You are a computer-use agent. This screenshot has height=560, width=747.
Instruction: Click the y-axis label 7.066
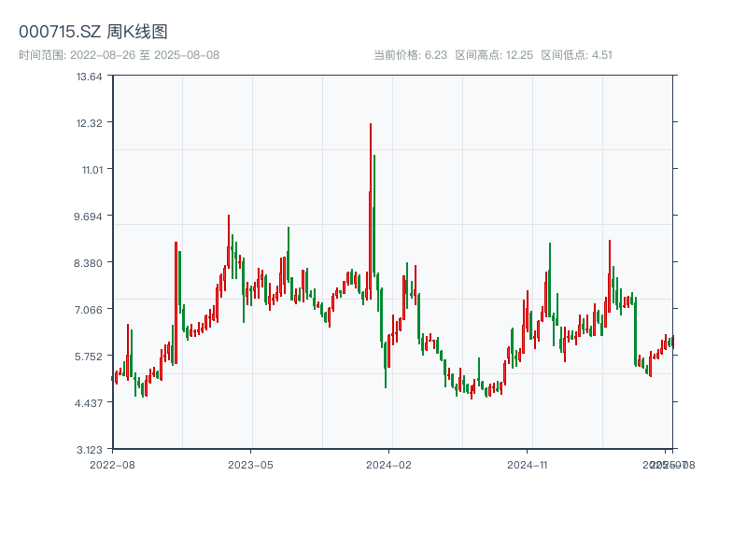88,310
